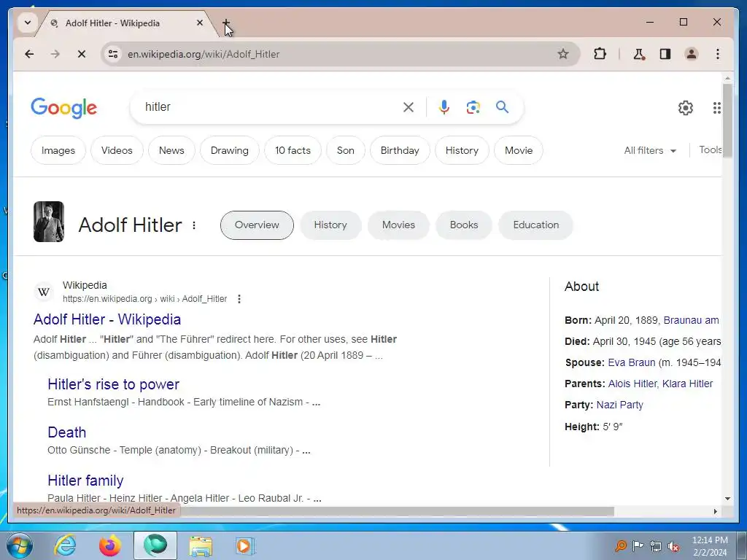Open the Tools option
The width and height of the screenshot is (747, 560).
pos(711,150)
